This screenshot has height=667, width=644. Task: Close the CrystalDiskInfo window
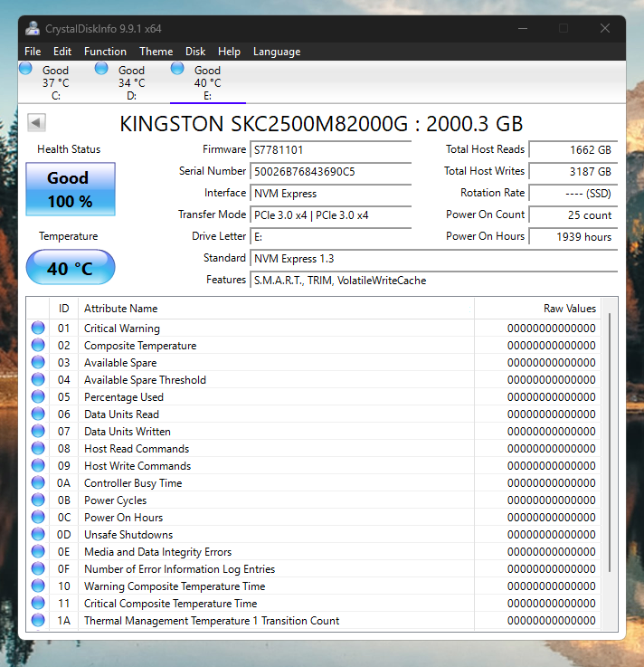click(605, 28)
